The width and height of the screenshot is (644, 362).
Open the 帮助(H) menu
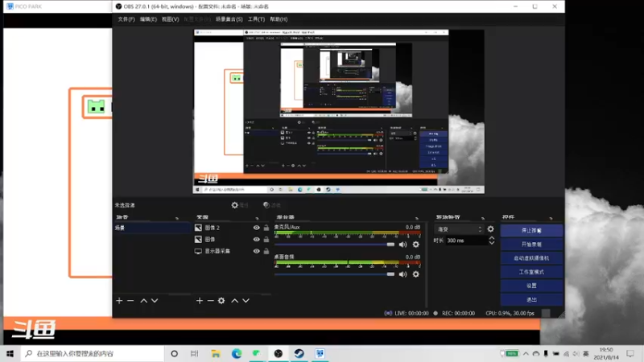click(279, 19)
